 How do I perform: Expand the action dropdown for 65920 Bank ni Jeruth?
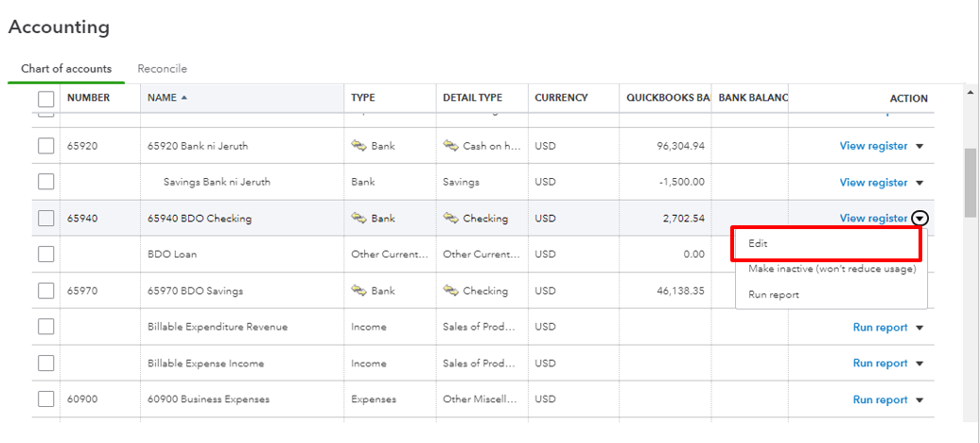pyautogui.click(x=920, y=147)
